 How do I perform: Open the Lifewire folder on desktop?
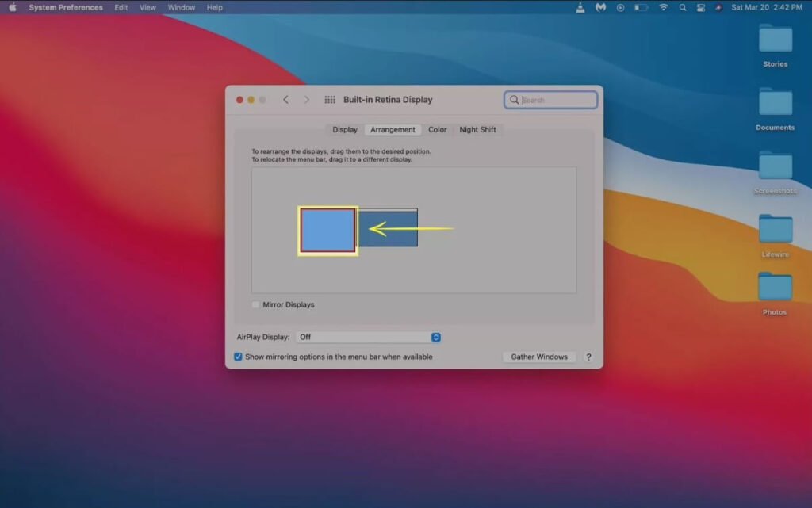click(x=775, y=230)
